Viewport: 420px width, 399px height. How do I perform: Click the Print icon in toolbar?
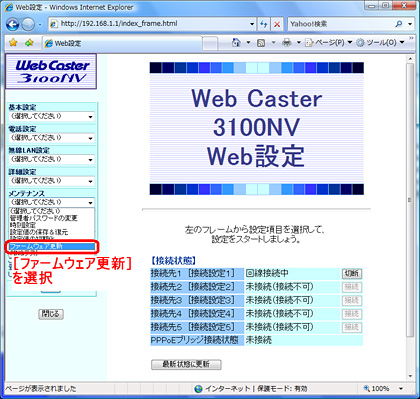click(x=286, y=43)
